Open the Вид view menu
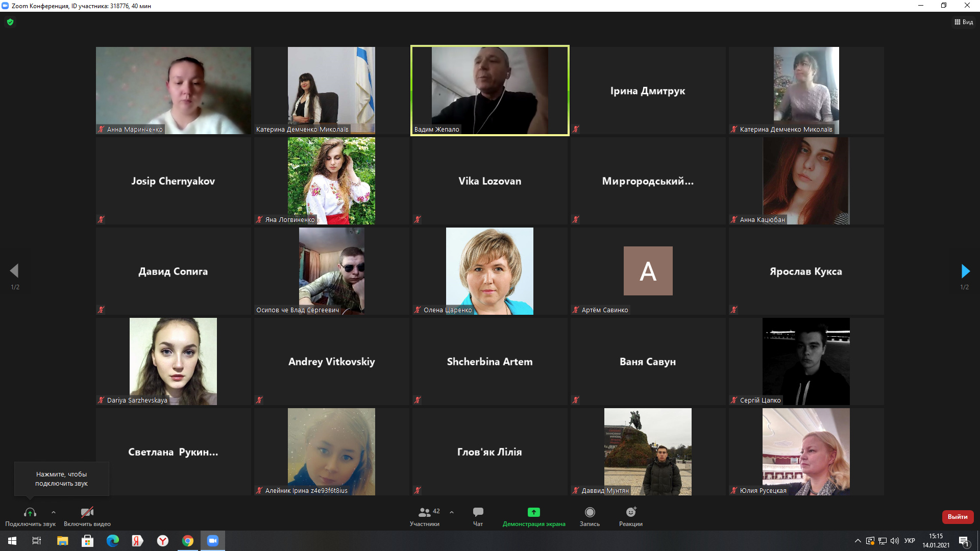 [x=964, y=22]
